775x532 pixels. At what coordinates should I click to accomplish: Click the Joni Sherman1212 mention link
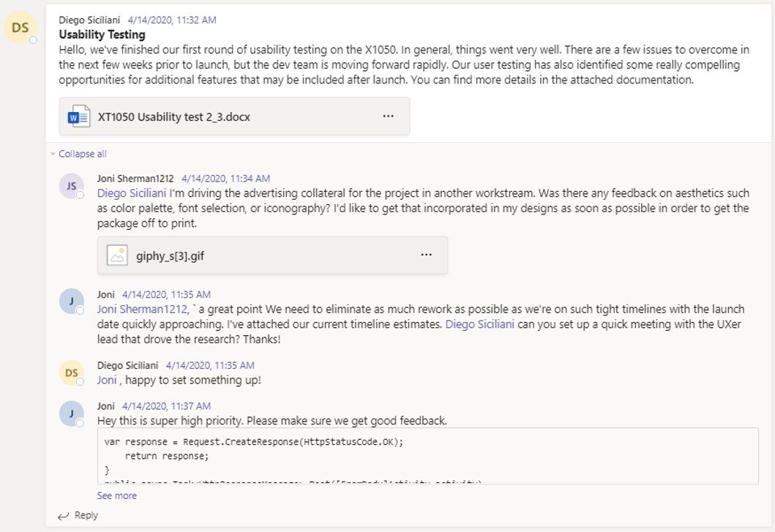click(143, 310)
